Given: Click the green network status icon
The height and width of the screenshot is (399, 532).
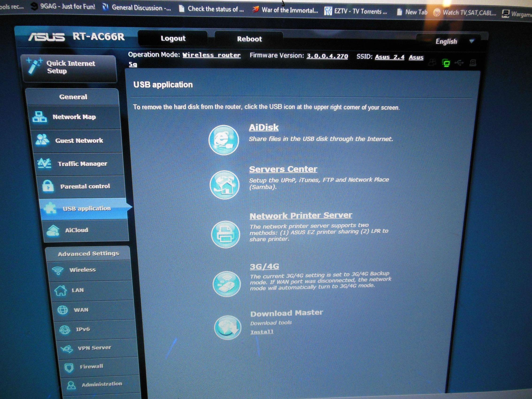Looking at the screenshot, I should (x=446, y=63).
